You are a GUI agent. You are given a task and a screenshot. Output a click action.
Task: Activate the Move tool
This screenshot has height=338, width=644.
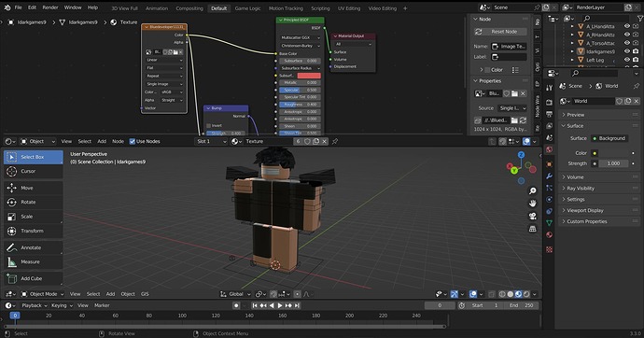click(34, 188)
